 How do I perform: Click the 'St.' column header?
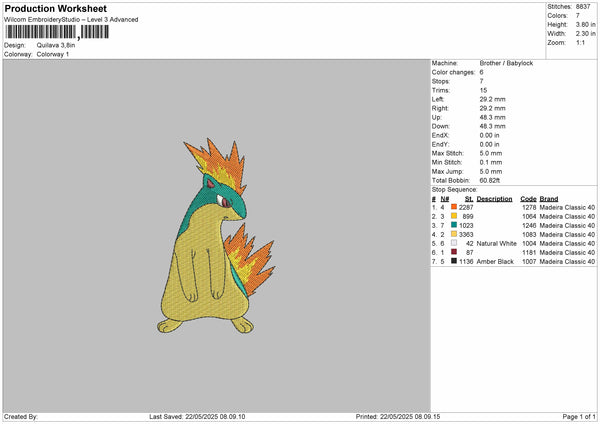[469, 199]
